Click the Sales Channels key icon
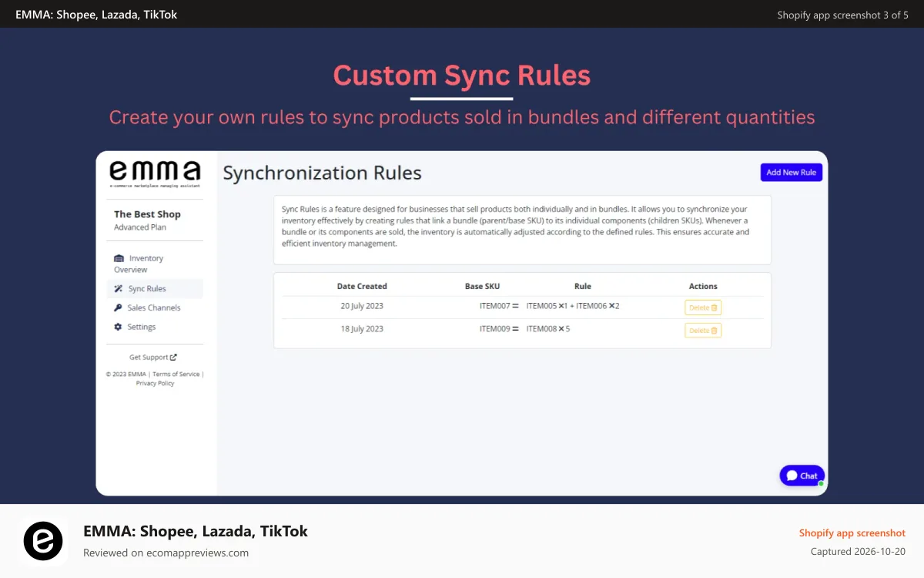This screenshot has height=578, width=924. [x=118, y=307]
